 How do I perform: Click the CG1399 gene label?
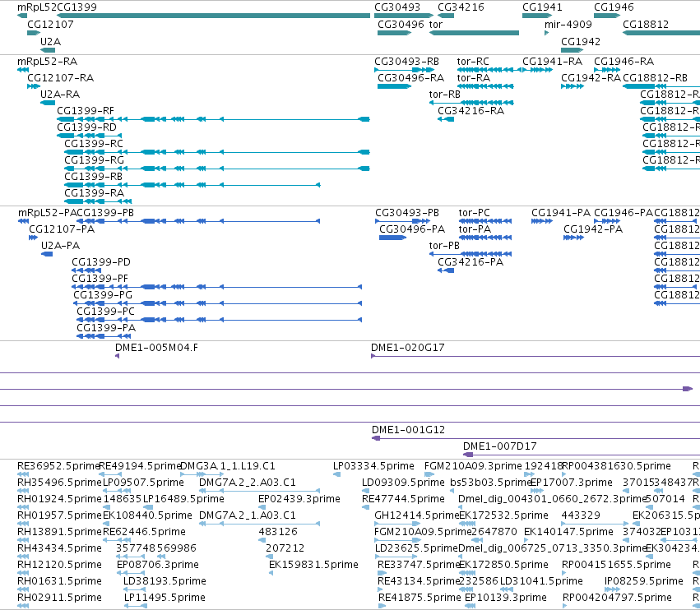point(76,7)
